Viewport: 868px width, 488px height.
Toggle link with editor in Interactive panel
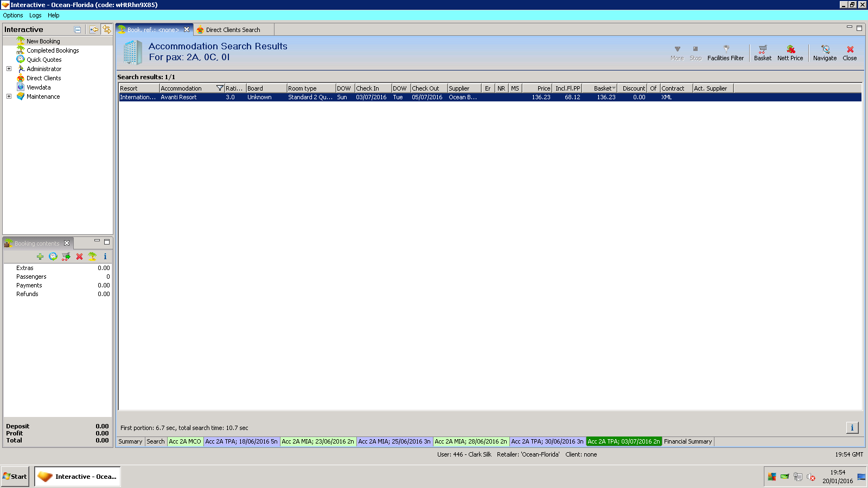(107, 29)
